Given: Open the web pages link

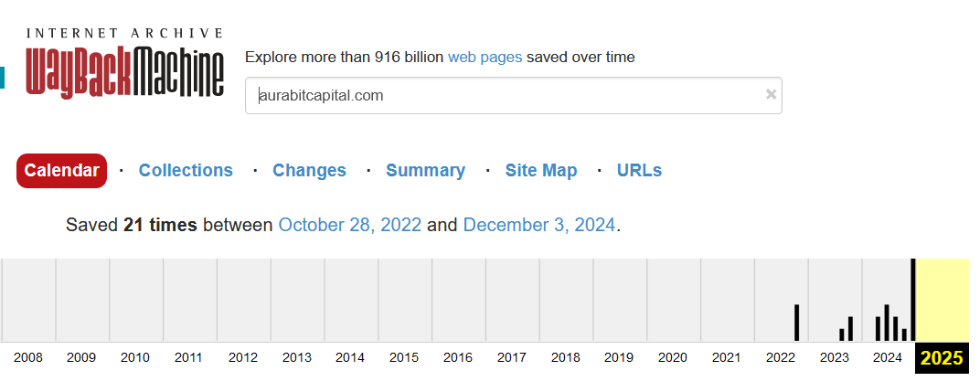Looking at the screenshot, I should pyautogui.click(x=485, y=58).
